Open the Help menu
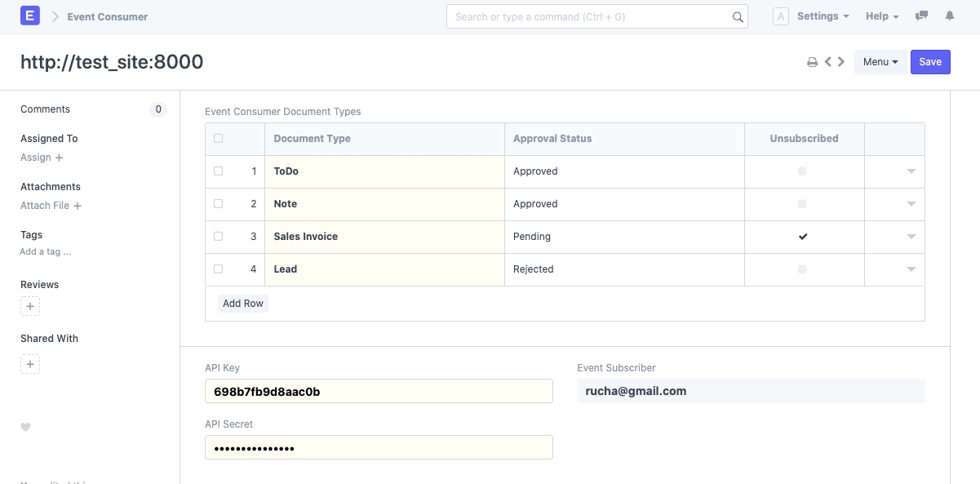The image size is (980, 484). pyautogui.click(x=881, y=16)
